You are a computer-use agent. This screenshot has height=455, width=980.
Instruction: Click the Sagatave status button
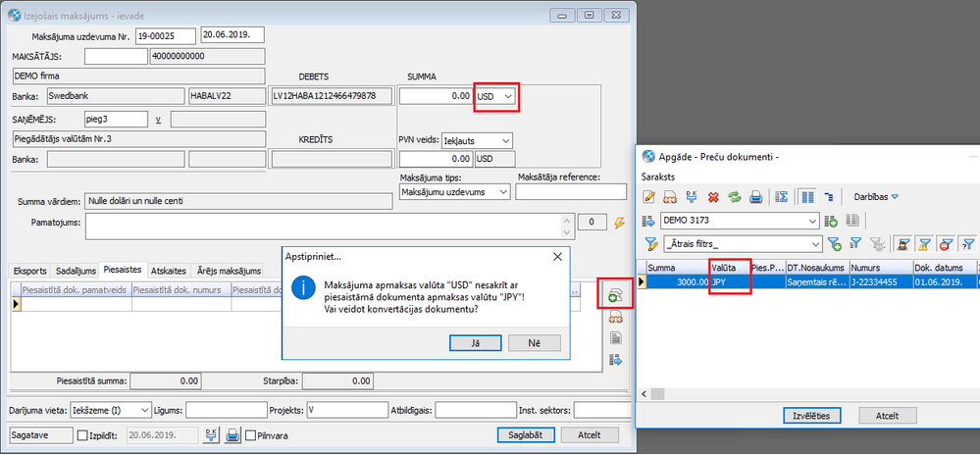(42, 435)
